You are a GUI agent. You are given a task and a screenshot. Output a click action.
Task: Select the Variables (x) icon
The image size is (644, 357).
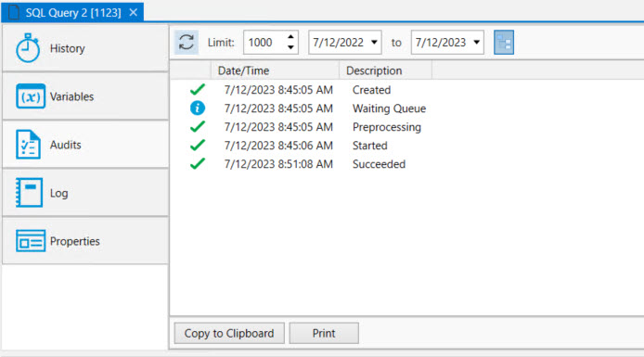tap(31, 96)
